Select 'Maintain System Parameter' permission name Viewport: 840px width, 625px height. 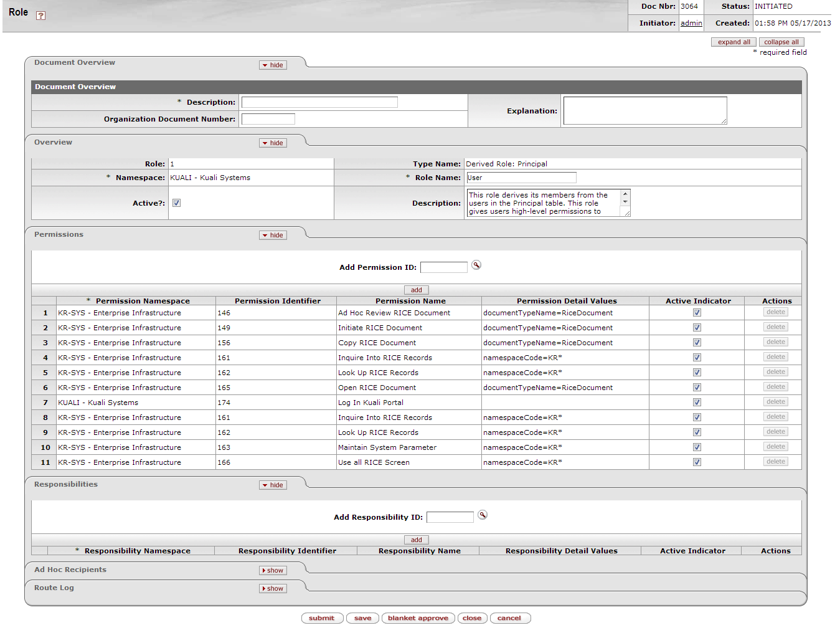pos(387,447)
